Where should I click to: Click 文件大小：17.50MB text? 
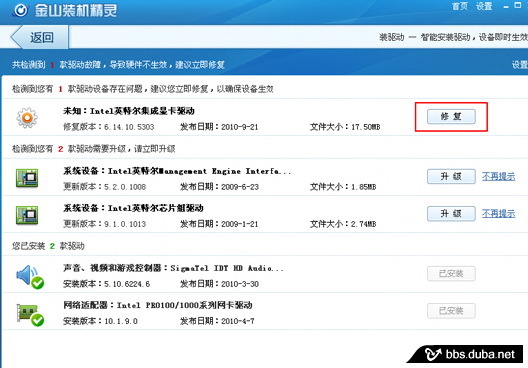click(345, 127)
